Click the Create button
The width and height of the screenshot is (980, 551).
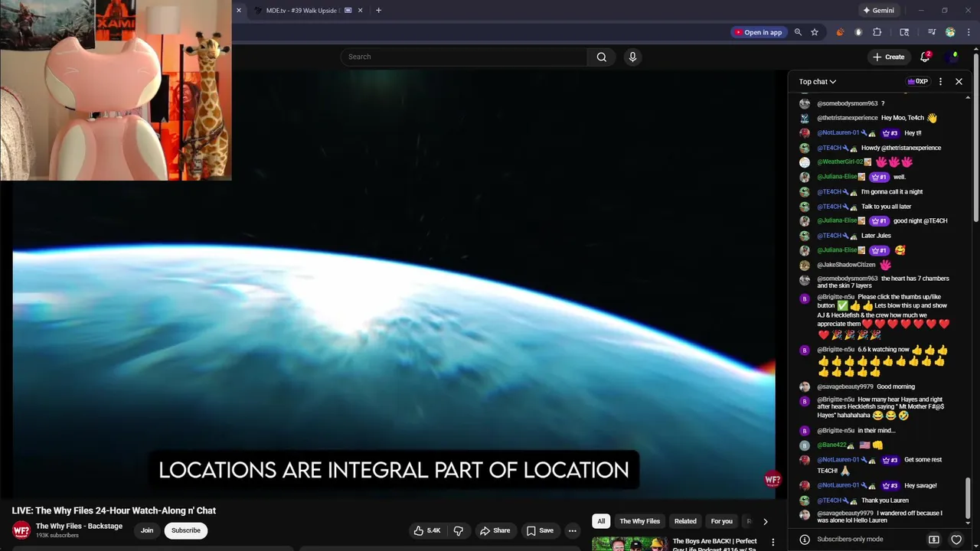point(889,57)
